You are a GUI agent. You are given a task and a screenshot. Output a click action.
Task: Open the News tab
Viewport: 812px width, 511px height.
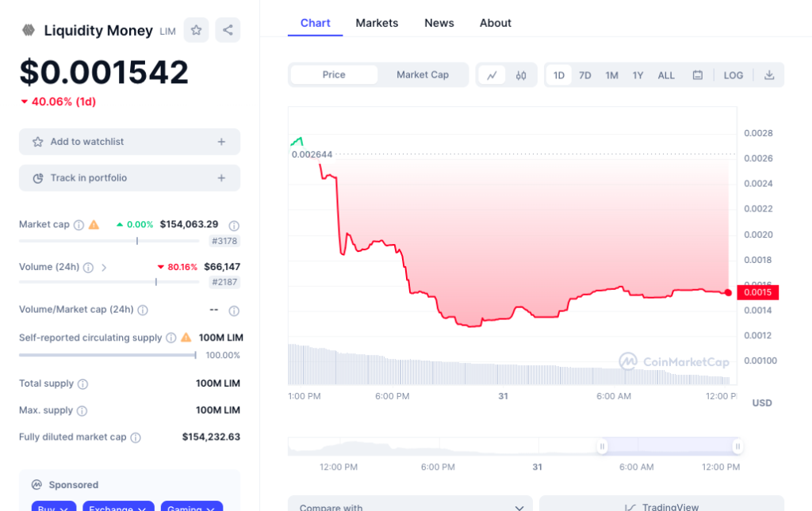pos(439,23)
